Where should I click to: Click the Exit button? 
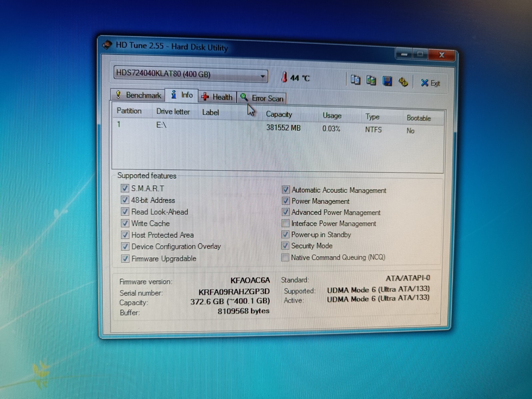click(430, 83)
